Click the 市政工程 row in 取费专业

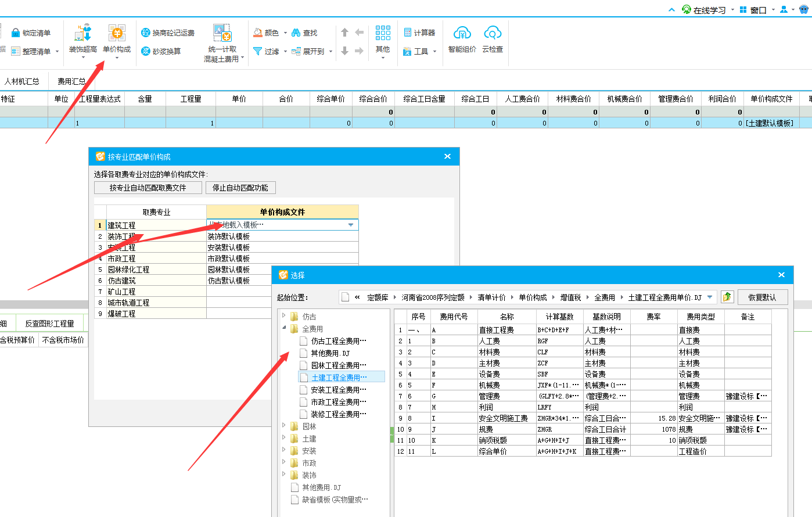(x=156, y=258)
